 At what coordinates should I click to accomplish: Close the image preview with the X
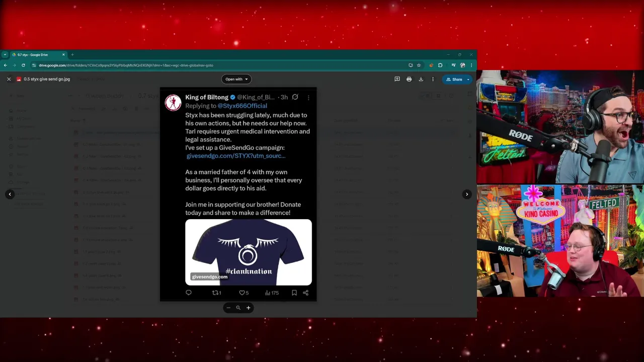tap(9, 79)
